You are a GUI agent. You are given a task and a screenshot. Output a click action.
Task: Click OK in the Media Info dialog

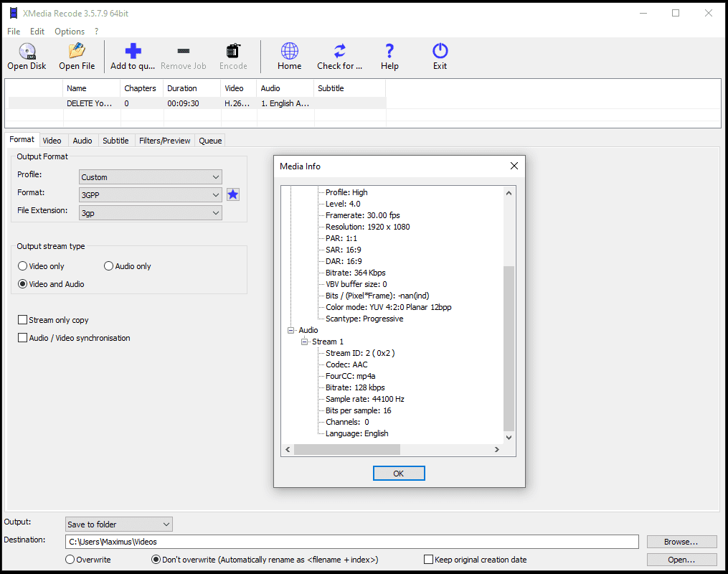click(399, 473)
